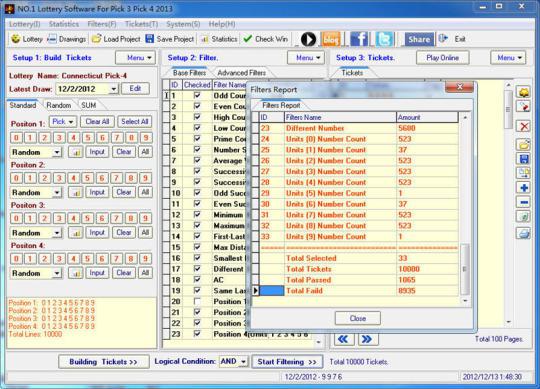Uncheck filter 1 Odd Count checkbox
This screenshot has width=540, height=389.
[197, 95]
